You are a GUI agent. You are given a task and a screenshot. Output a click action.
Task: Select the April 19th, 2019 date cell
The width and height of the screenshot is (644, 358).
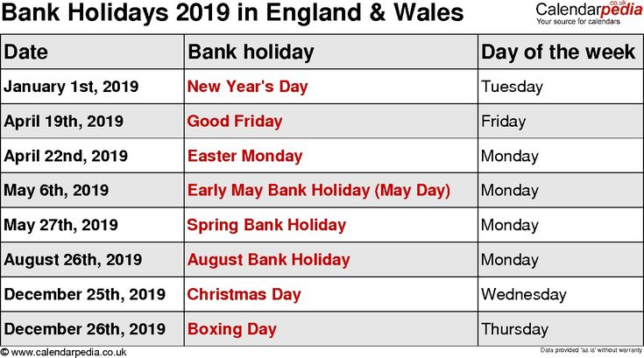(x=64, y=122)
